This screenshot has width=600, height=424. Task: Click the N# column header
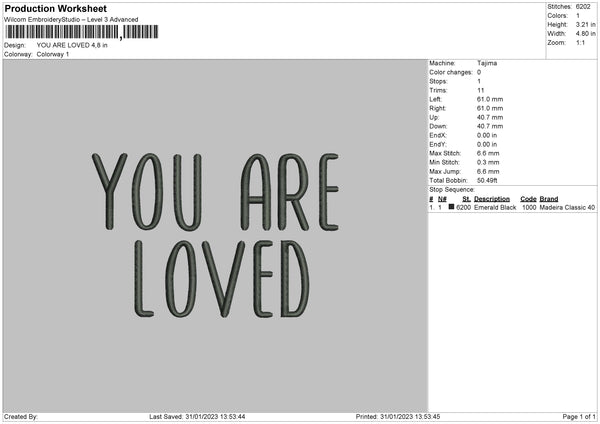(442, 199)
